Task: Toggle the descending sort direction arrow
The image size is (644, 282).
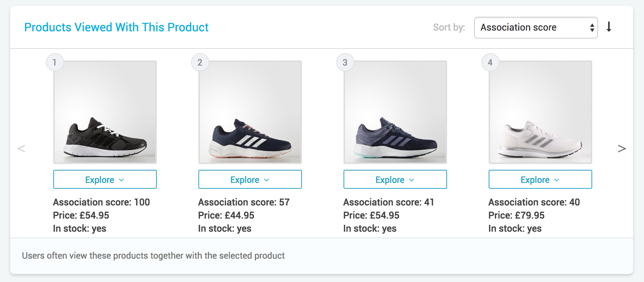Action: coord(609,27)
